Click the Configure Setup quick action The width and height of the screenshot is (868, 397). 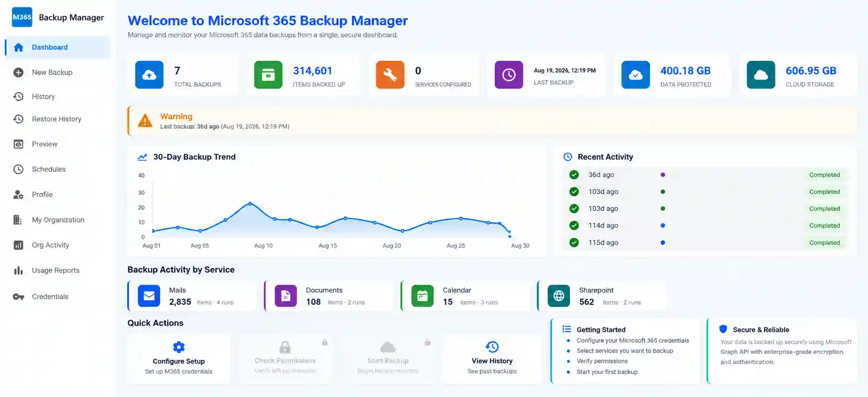[179, 359]
